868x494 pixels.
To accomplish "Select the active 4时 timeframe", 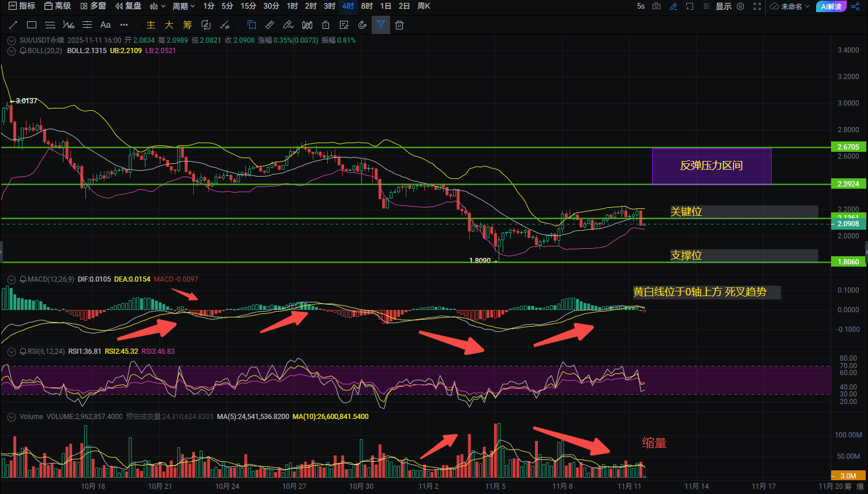I will tap(348, 6).
